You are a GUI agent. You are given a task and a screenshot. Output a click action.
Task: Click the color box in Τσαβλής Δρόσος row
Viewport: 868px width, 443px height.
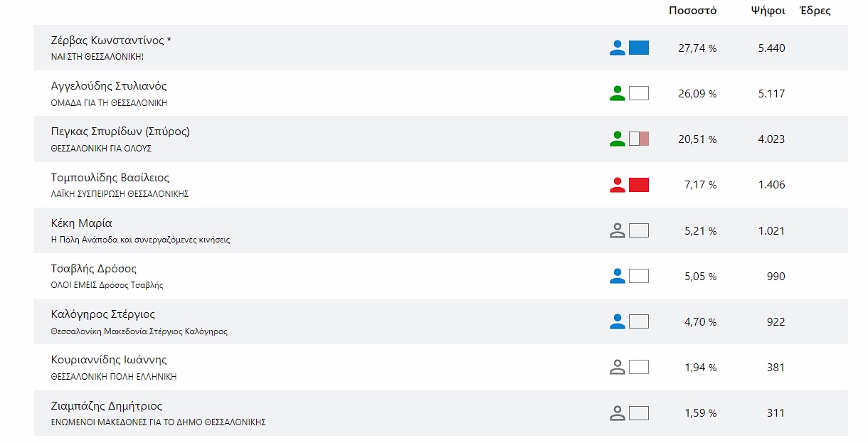(x=639, y=276)
